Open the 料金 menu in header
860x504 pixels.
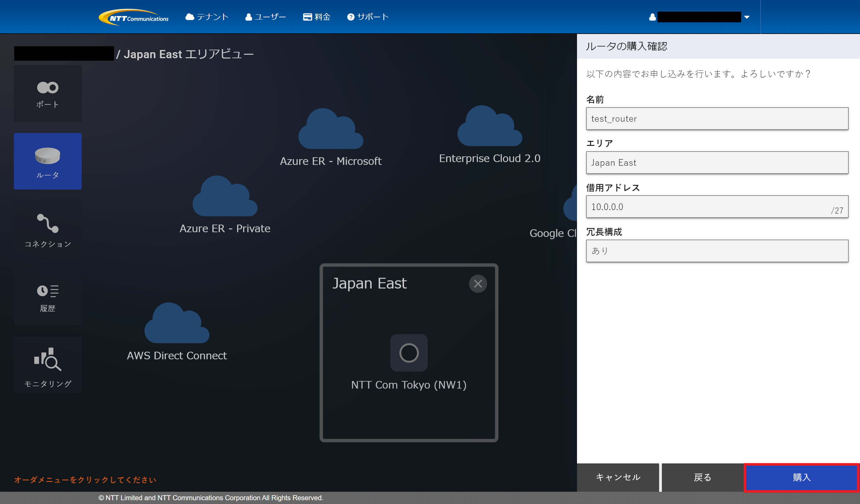coord(317,17)
